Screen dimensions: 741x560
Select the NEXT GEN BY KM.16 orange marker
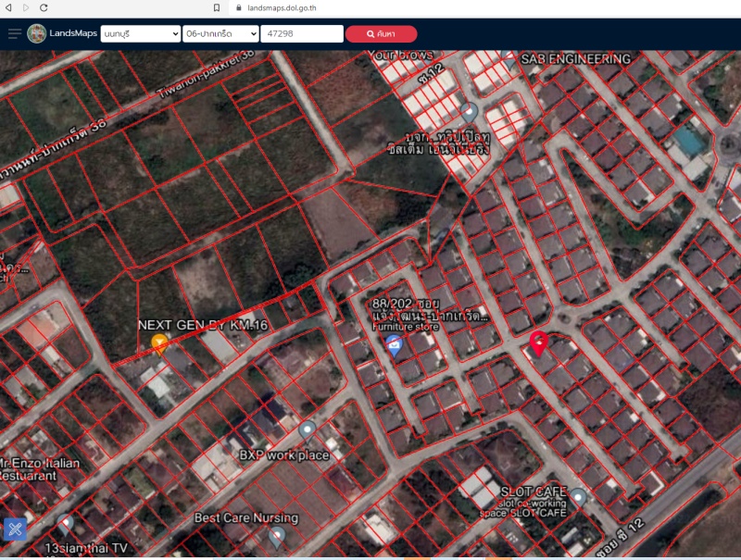coord(159,344)
